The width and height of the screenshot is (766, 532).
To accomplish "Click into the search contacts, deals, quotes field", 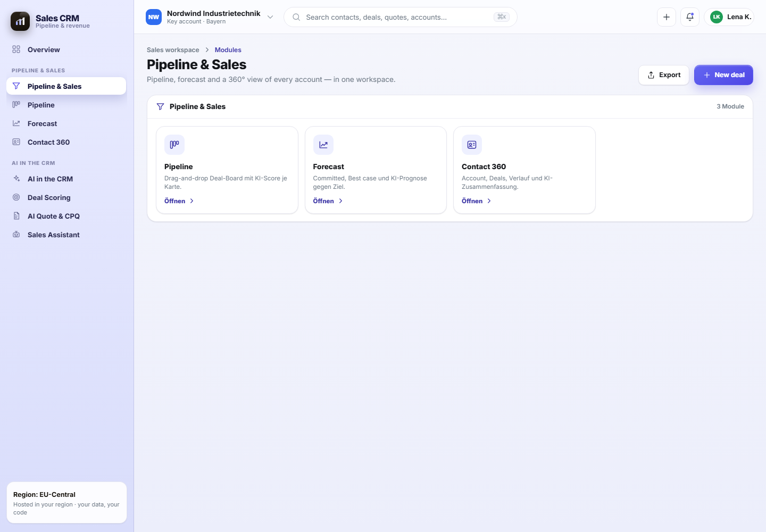I will 401,17.
